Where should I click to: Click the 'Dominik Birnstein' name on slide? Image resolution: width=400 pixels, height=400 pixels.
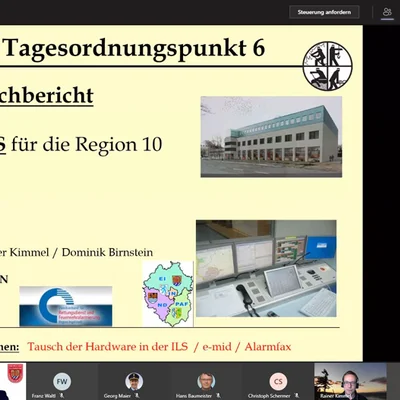click(107, 252)
